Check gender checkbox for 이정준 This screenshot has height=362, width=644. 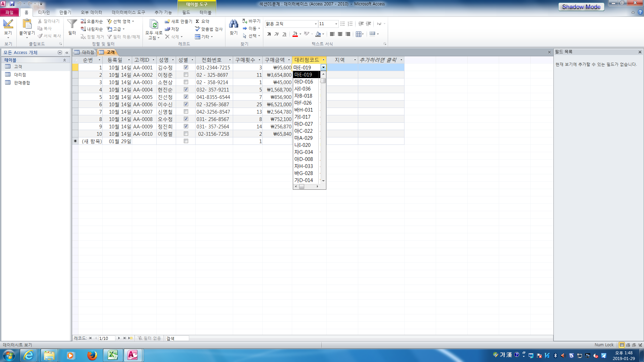coord(186,75)
